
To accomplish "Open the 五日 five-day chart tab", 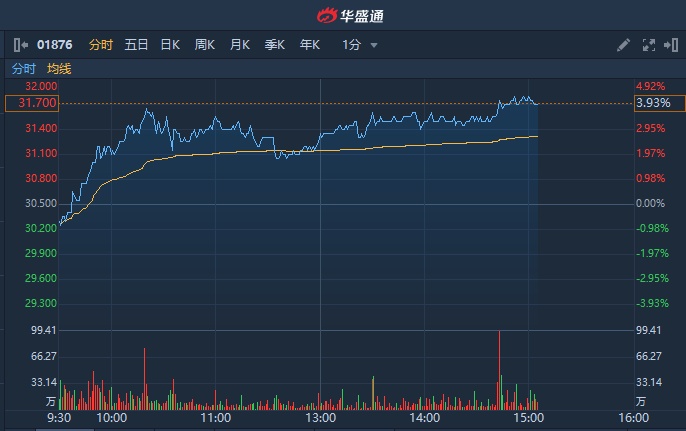I will tap(136, 45).
